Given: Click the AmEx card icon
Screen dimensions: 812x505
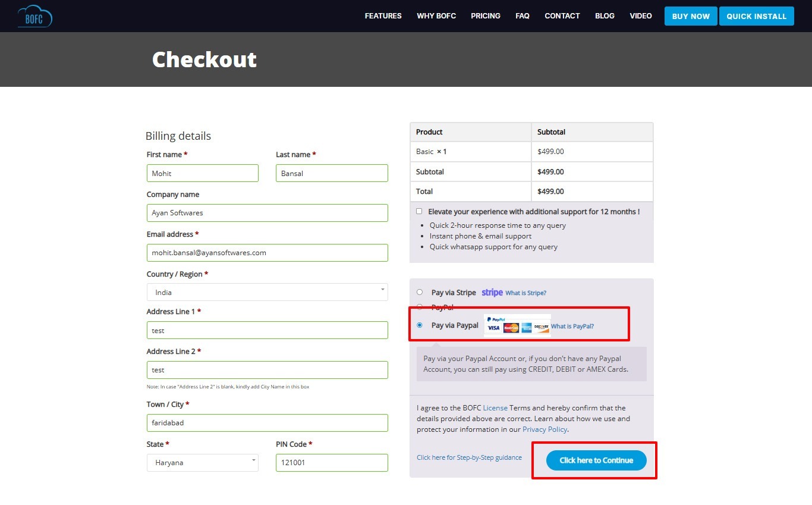Looking at the screenshot, I should (x=526, y=328).
